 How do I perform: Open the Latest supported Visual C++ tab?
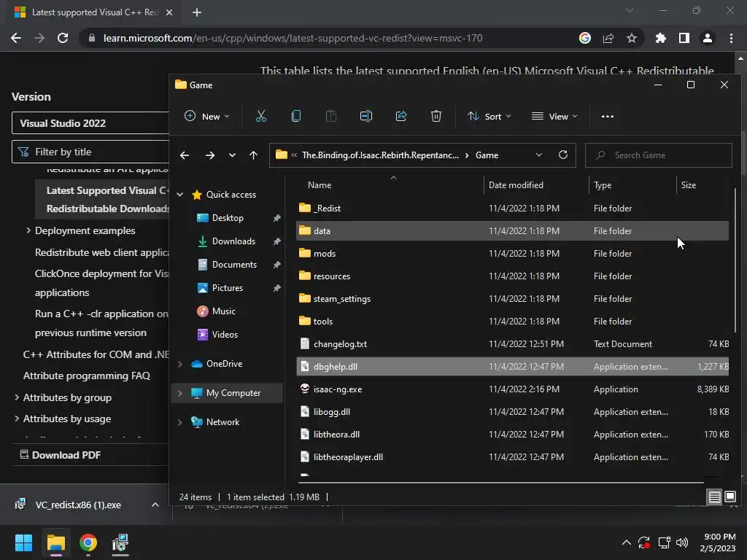point(93,12)
